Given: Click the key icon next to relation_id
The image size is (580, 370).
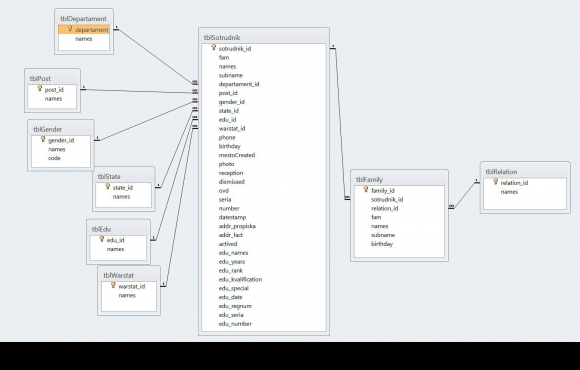Looking at the screenshot, I should point(495,182).
